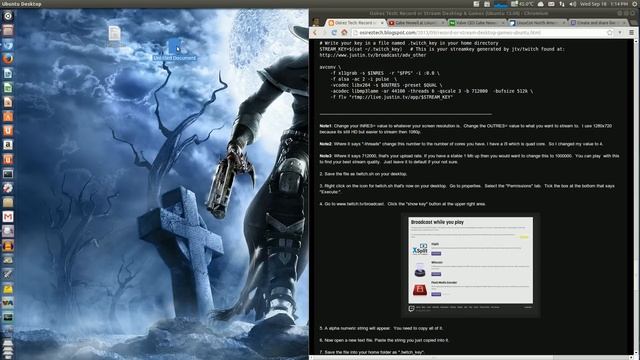Image resolution: width=640 pixels, height=360 pixels.
Task: Open the Amazon launcher icon
Action: tap(8, 145)
